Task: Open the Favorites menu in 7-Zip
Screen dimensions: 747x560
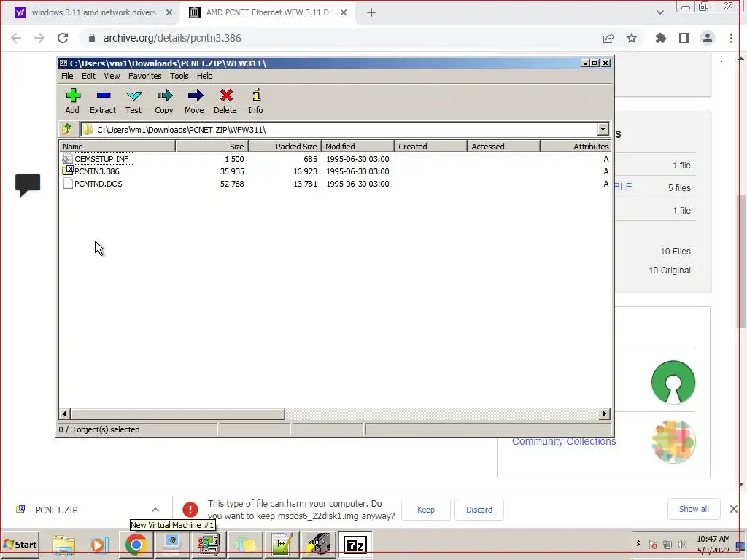Action: (x=145, y=76)
